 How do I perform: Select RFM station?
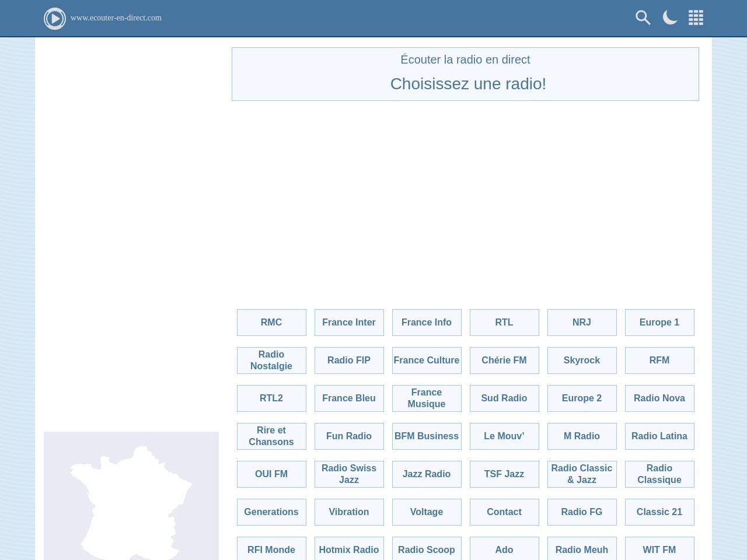[659, 360]
